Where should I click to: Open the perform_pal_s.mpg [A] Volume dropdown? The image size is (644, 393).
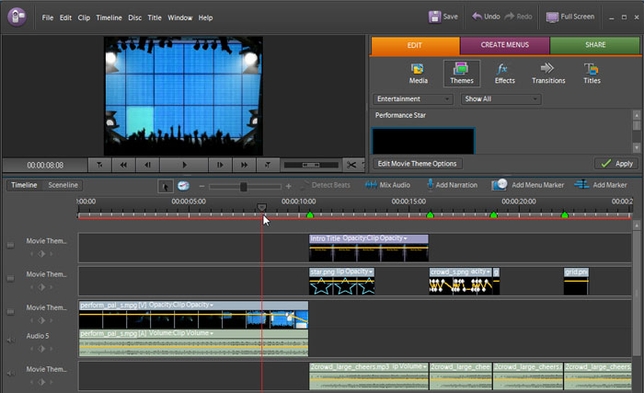[212, 333]
